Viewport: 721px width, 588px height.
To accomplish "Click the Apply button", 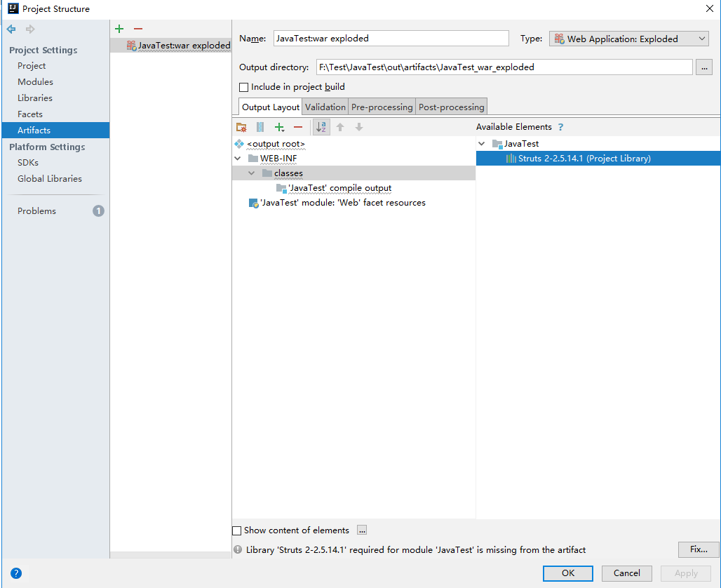I will [x=686, y=573].
